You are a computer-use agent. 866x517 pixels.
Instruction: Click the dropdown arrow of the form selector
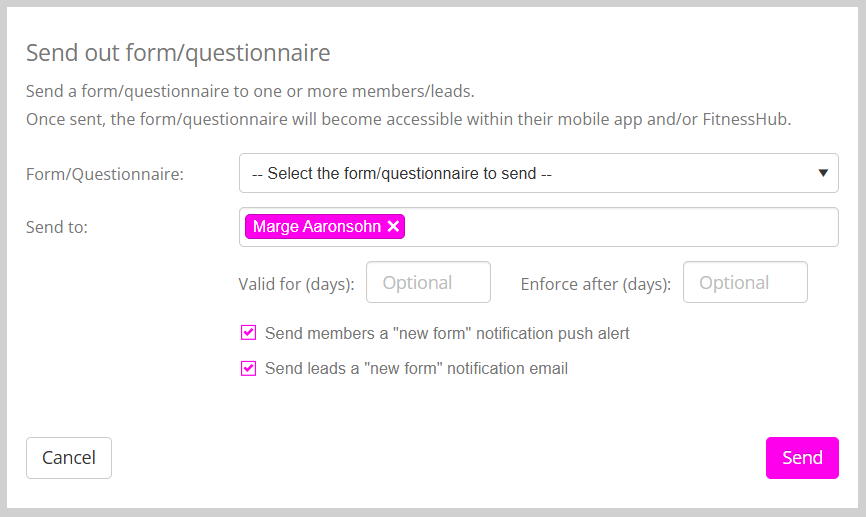823,173
